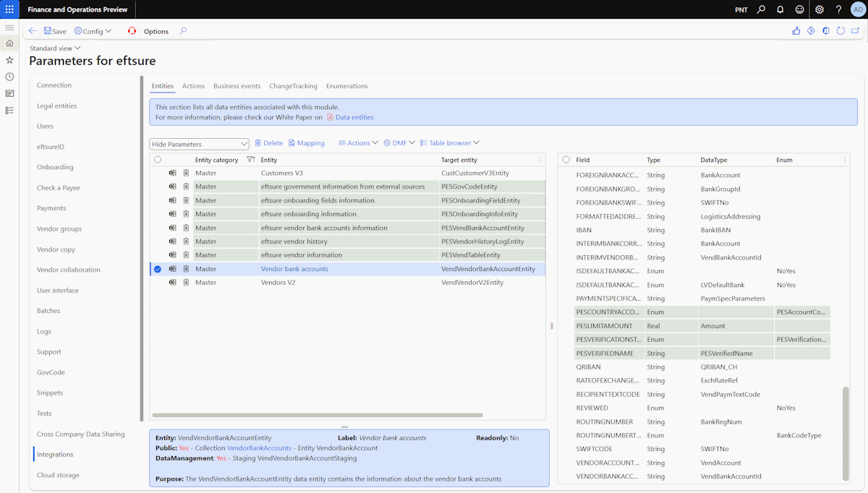Toggle select-all circle in the Field grid
The height and width of the screenshot is (493, 868).
tap(566, 160)
